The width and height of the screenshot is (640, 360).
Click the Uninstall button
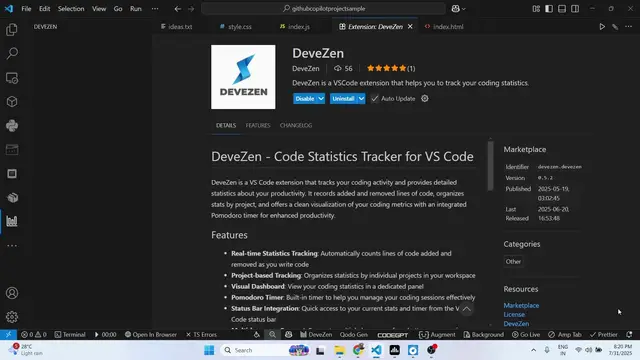coord(343,98)
